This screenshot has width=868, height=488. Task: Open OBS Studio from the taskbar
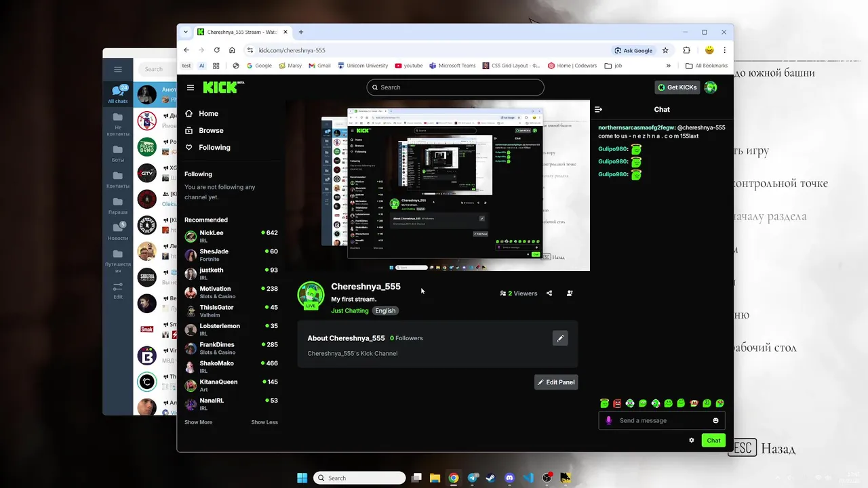click(547, 478)
